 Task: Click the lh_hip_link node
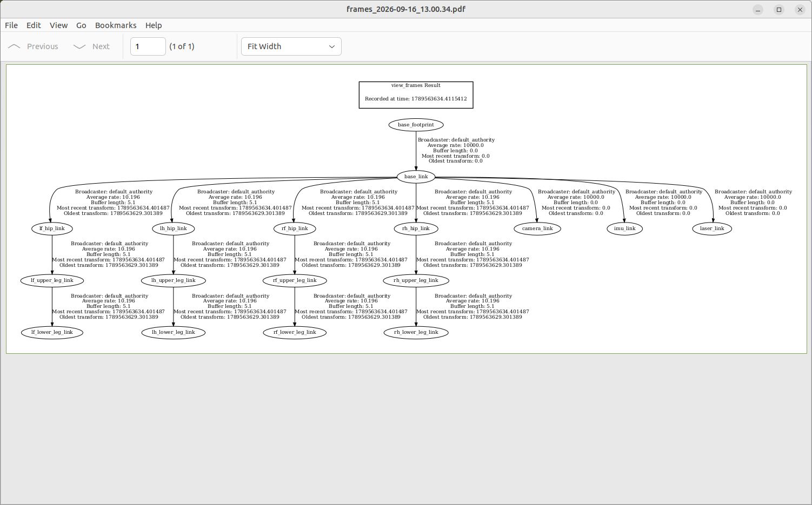click(174, 228)
